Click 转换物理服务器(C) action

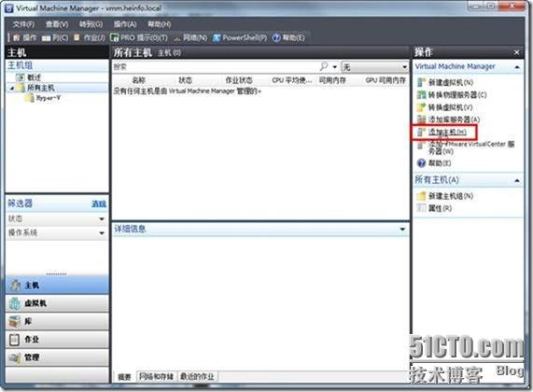tap(452, 95)
